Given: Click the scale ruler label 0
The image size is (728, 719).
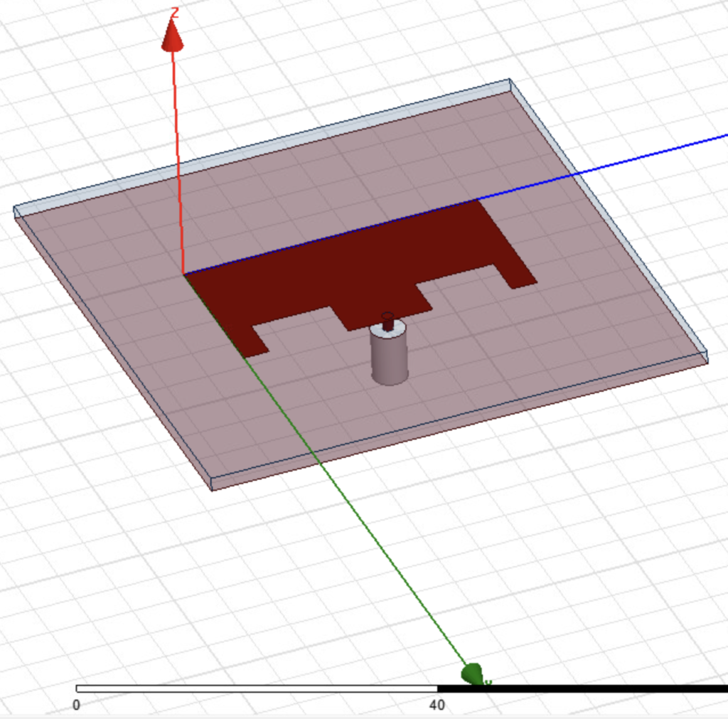Looking at the screenshot, I should tap(77, 705).
